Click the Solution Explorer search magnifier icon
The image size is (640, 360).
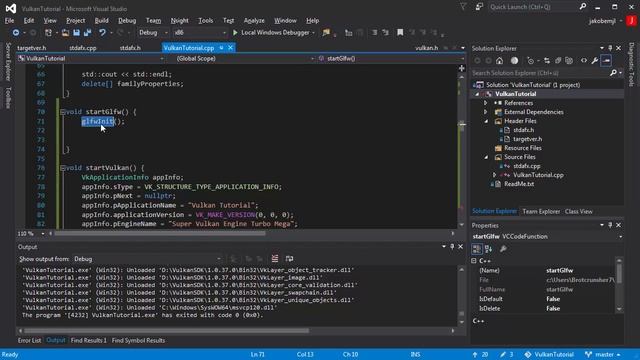pos(613,73)
